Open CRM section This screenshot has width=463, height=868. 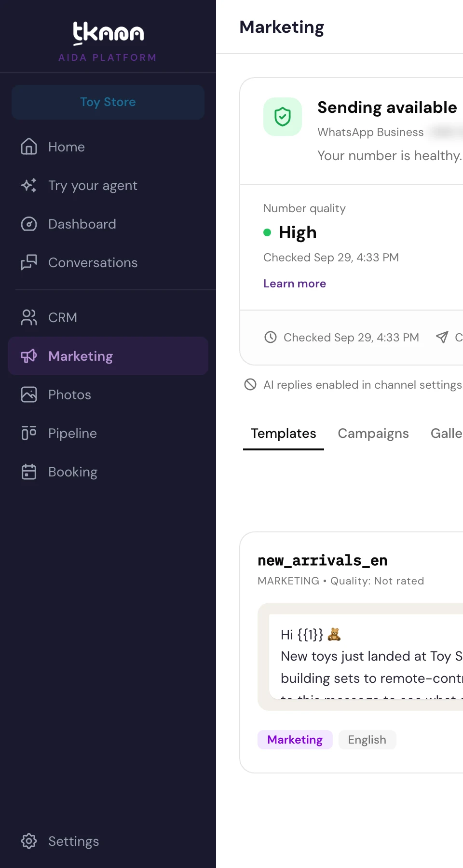click(108, 317)
